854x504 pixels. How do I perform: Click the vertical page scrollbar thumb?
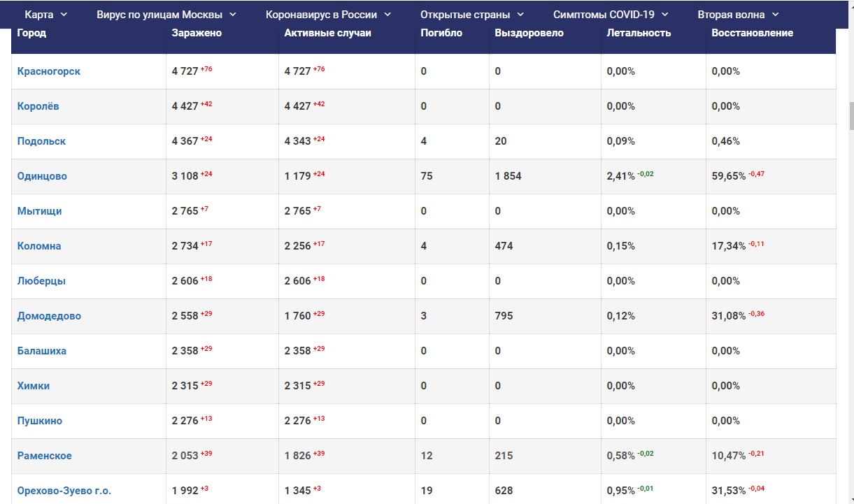click(851, 116)
